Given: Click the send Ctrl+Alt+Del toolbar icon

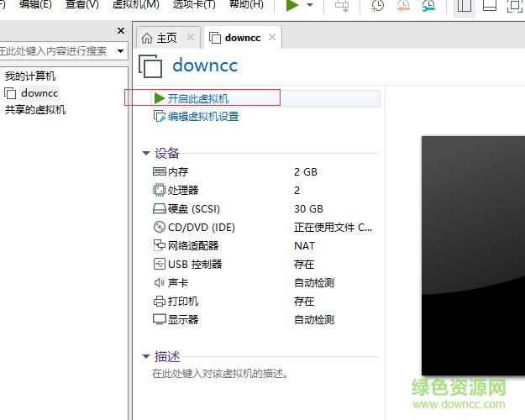Looking at the screenshot, I should point(342,6).
